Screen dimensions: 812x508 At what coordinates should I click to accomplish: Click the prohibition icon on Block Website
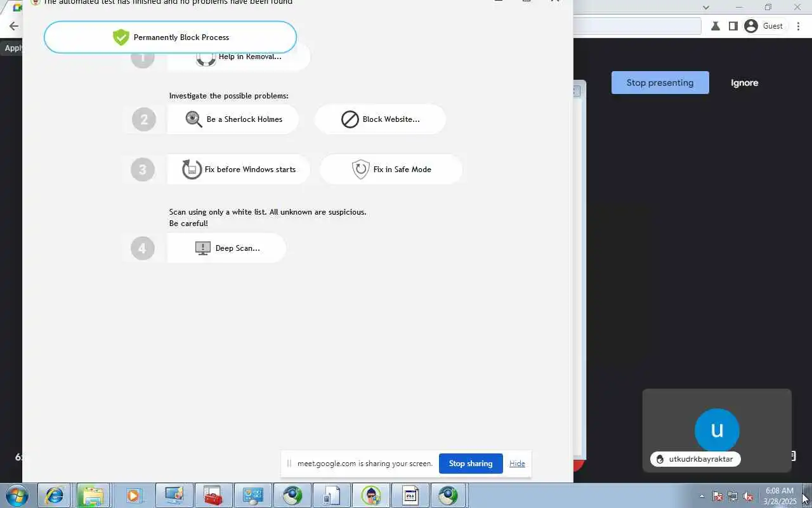tap(350, 119)
